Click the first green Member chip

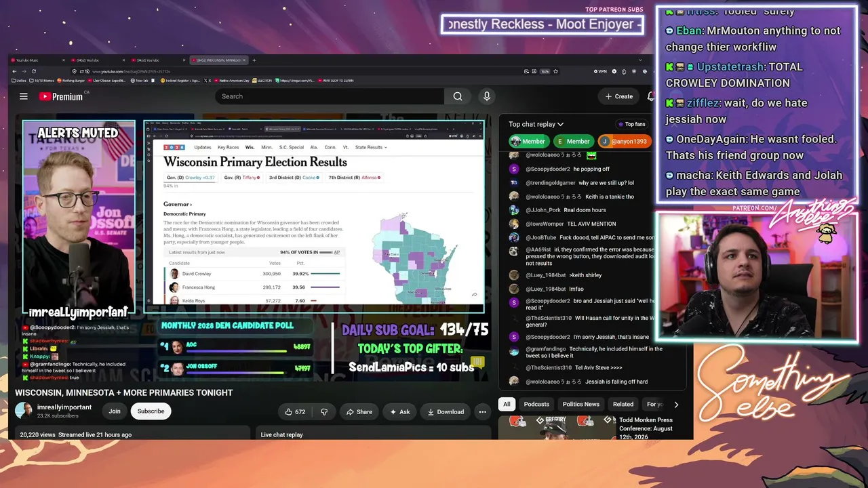point(528,141)
